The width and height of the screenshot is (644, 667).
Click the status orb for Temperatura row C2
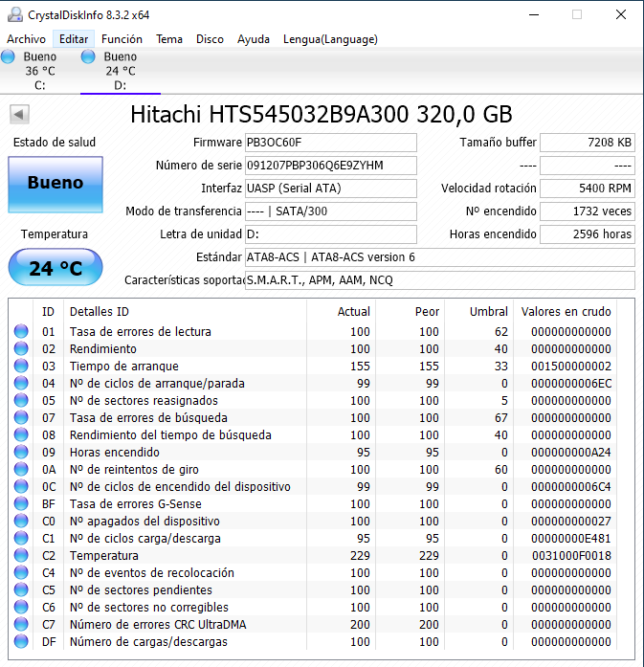(21, 556)
